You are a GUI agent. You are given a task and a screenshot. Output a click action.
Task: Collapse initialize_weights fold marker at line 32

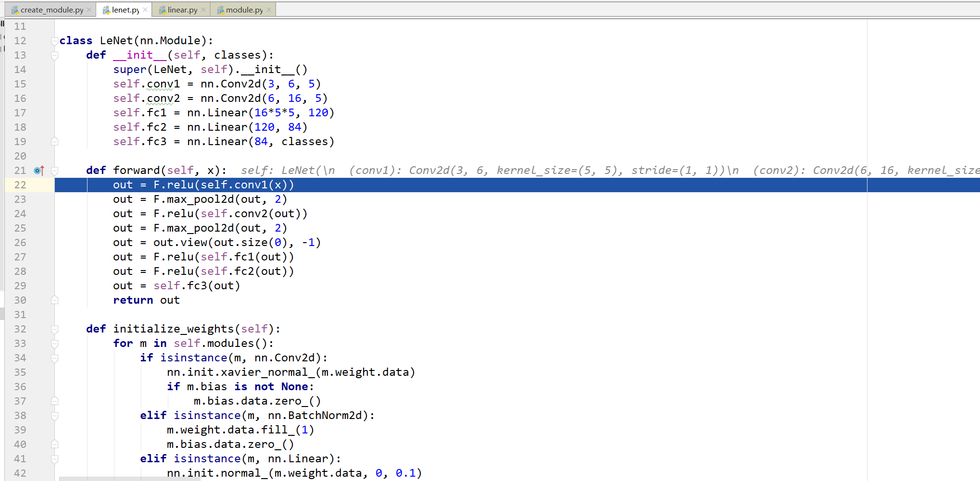coord(55,330)
